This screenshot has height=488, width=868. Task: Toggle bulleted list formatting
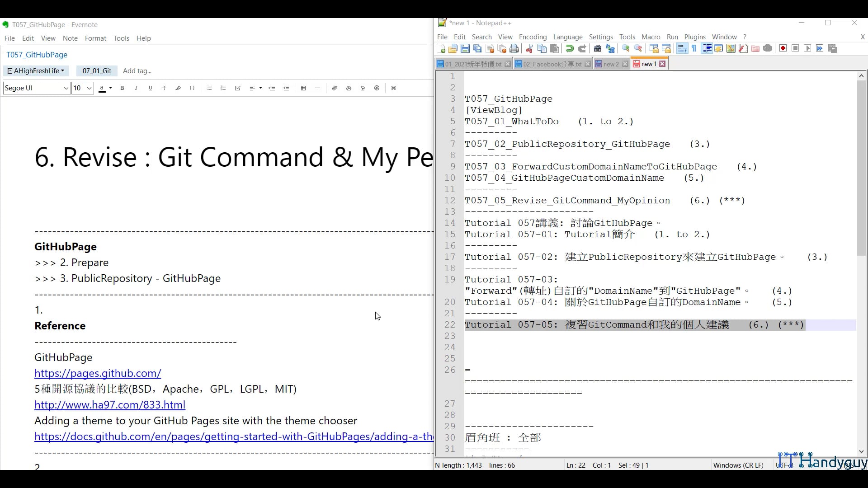[x=209, y=88]
